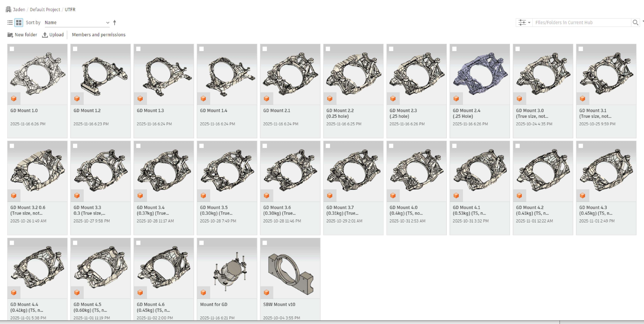The image size is (644, 324).
Task: Click the hub building icon beside Jaden
Action: pyautogui.click(x=9, y=9)
